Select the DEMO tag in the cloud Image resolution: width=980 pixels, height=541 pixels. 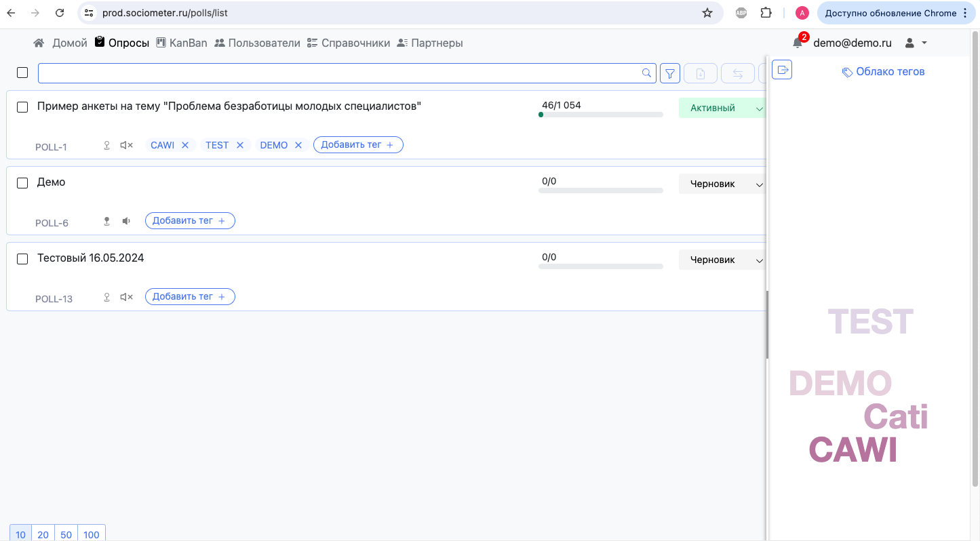[840, 384]
